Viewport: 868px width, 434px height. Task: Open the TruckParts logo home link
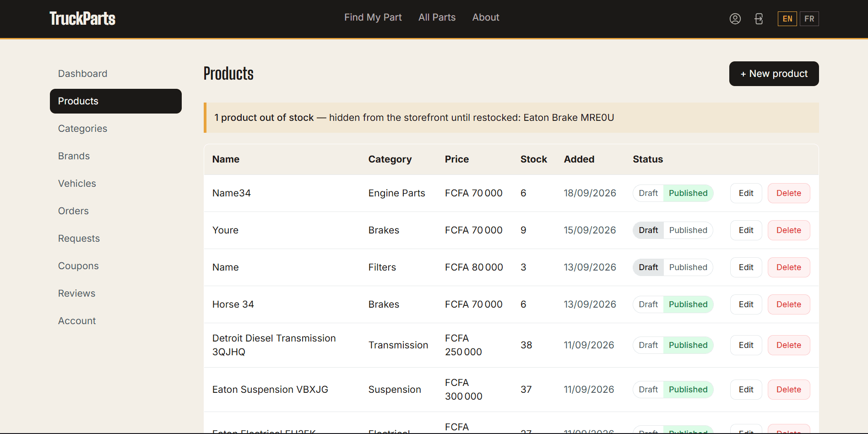pos(82,18)
